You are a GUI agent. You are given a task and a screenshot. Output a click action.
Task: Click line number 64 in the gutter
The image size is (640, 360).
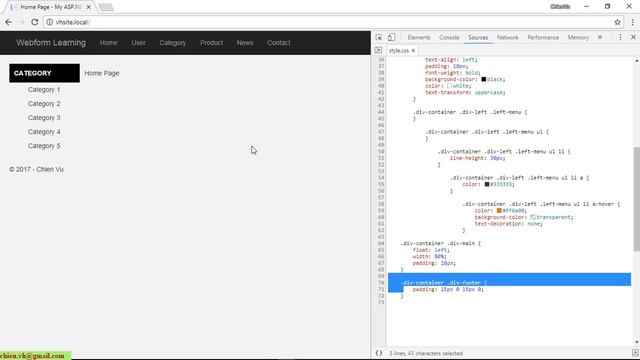(x=381, y=243)
